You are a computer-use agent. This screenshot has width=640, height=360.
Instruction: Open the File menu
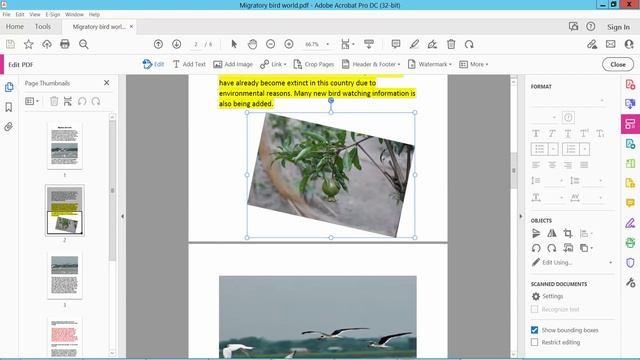click(6, 14)
